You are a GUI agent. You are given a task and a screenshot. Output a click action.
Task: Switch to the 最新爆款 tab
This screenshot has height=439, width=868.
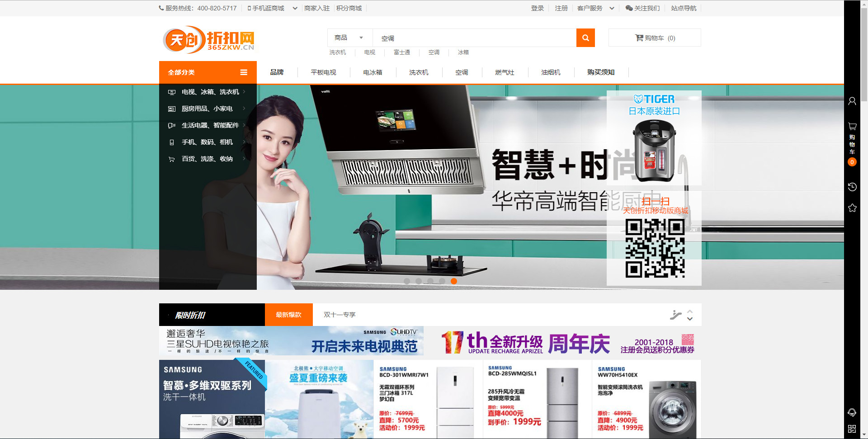point(289,315)
